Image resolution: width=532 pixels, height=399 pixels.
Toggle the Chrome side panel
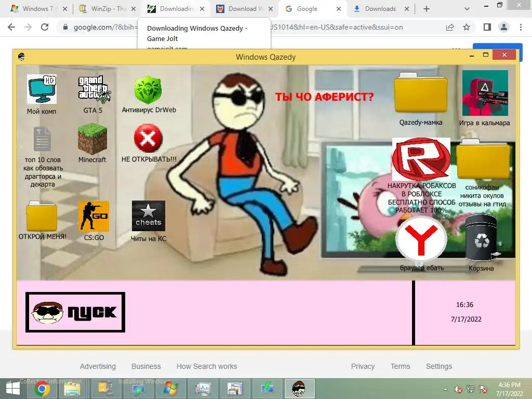tap(487, 27)
